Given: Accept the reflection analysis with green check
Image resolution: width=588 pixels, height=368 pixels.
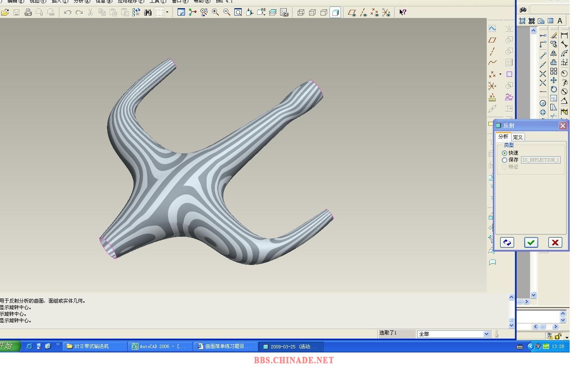Looking at the screenshot, I should [x=531, y=242].
